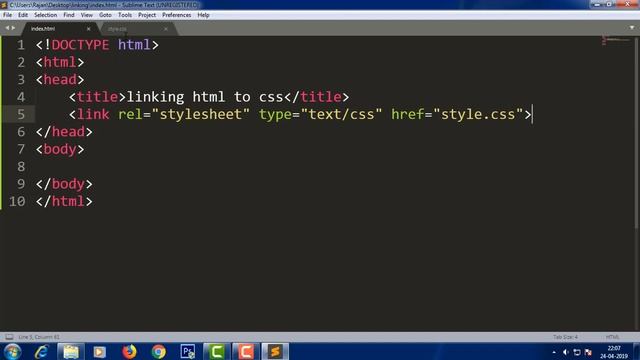
Task: Toggle the side panel icon in status bar
Action: [x=9, y=337]
